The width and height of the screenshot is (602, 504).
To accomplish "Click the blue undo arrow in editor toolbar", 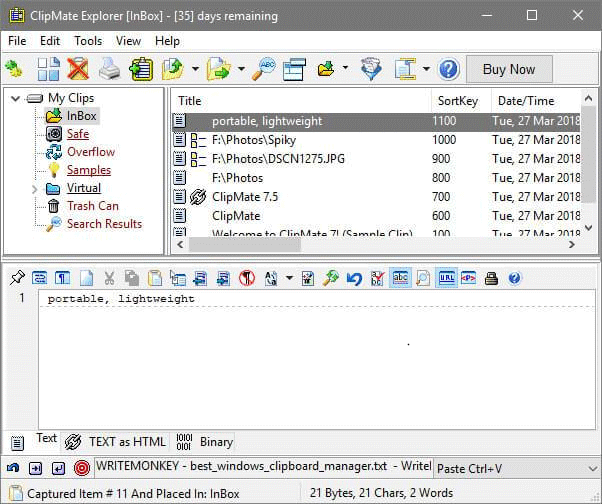I will [354, 278].
